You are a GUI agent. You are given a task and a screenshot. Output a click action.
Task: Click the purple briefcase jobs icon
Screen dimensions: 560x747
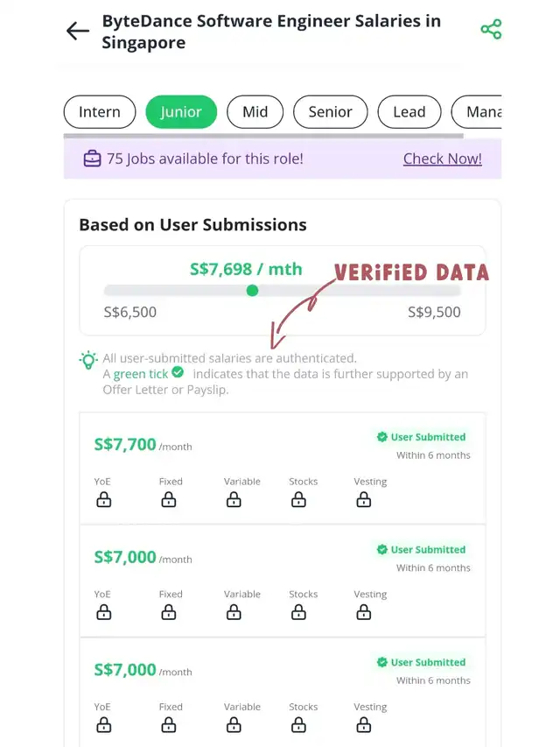[x=92, y=159]
